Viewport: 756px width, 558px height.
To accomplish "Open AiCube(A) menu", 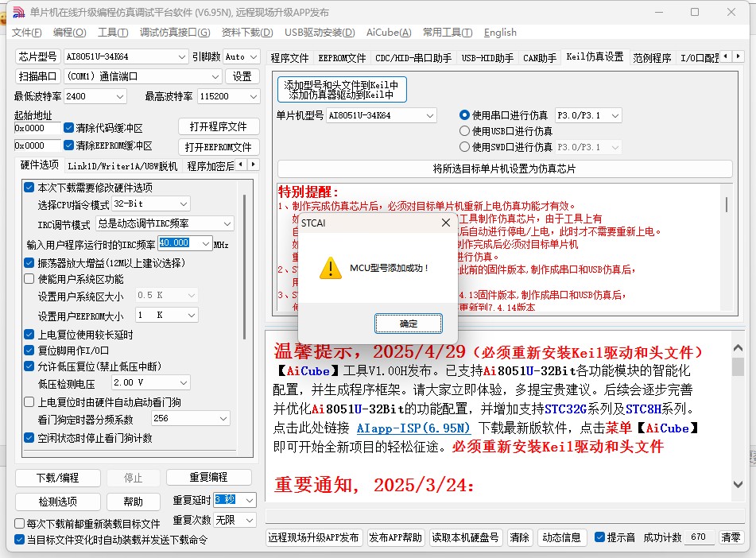I will pyautogui.click(x=389, y=33).
